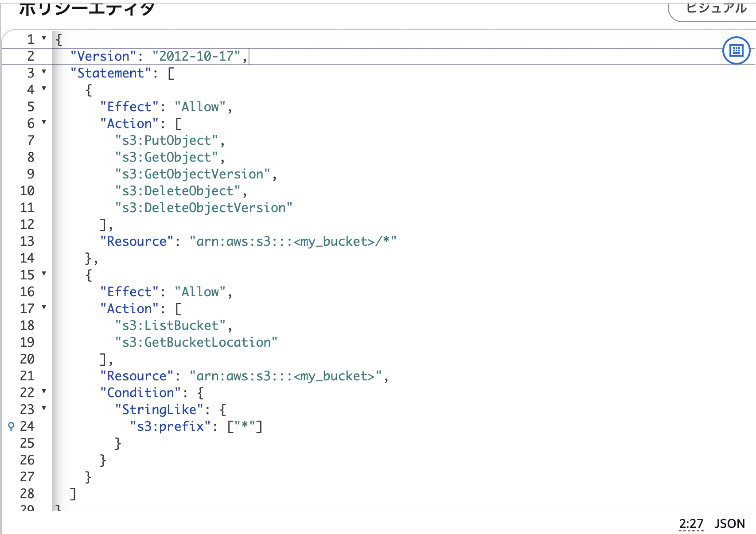Viewport: 756px width, 534px height.
Task: Collapse the StringLike block on line 23
Action: 44,408
